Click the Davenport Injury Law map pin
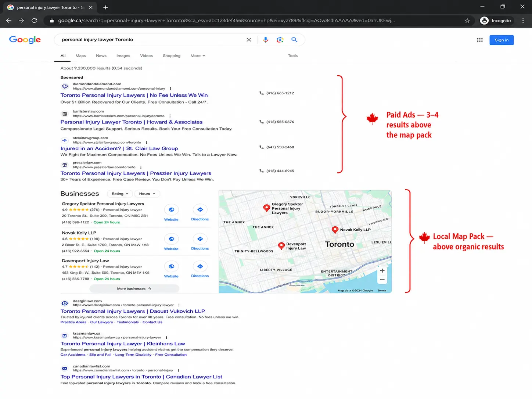The width and height of the screenshot is (532, 399). (281, 246)
